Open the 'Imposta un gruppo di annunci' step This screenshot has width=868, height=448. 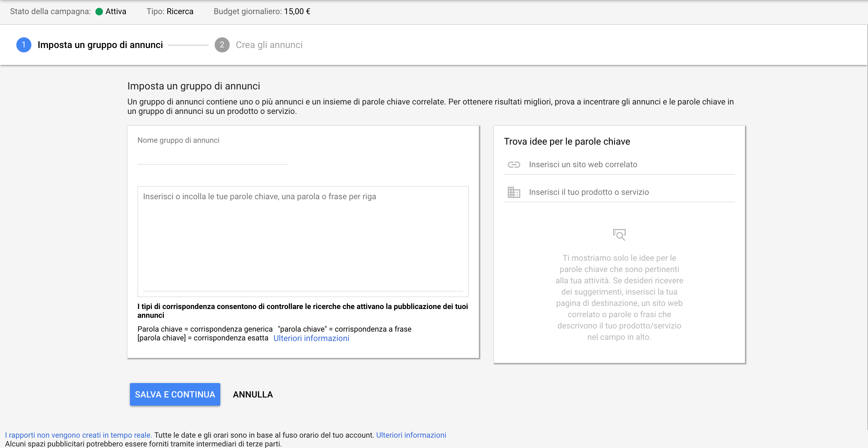pos(100,45)
